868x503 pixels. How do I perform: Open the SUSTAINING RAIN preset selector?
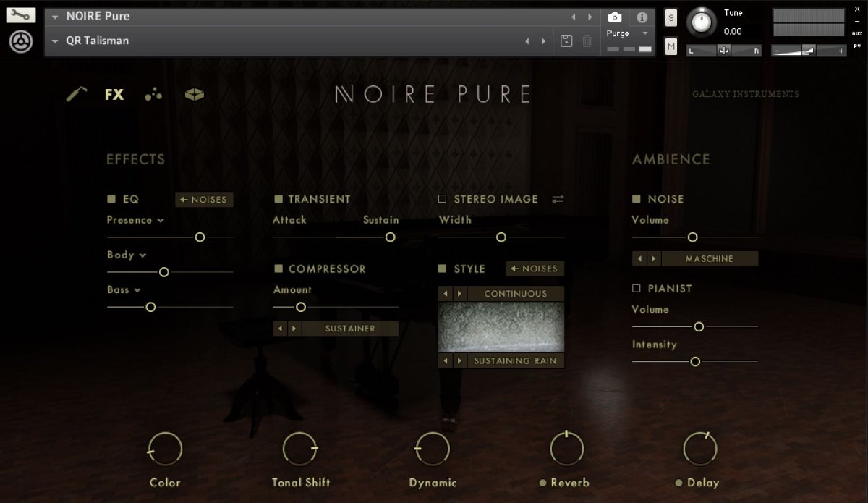(x=516, y=360)
